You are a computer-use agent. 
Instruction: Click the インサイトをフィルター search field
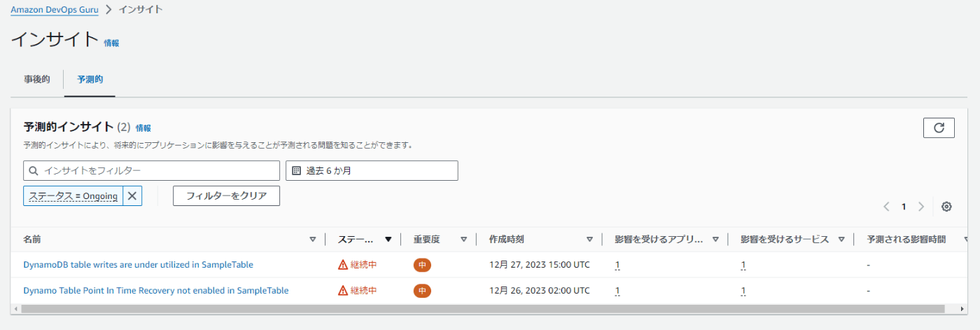(151, 170)
